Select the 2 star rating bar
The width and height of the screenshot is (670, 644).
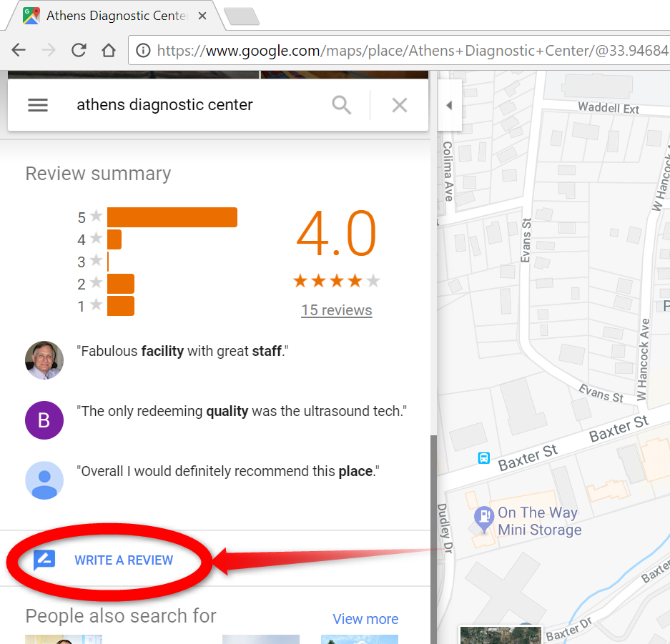pos(121,284)
